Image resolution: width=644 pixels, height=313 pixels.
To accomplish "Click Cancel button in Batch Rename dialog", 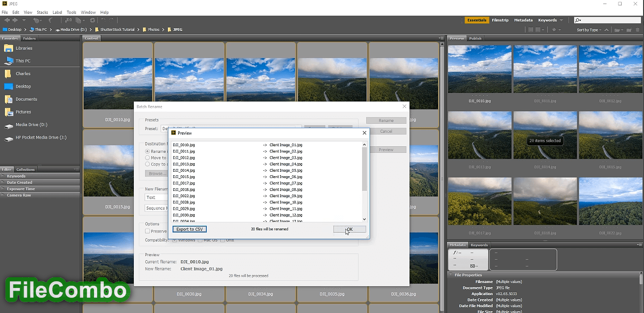I will [386, 131].
